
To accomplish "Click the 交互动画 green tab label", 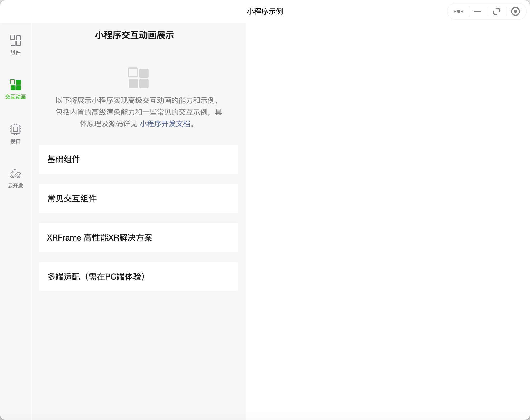I will click(16, 97).
